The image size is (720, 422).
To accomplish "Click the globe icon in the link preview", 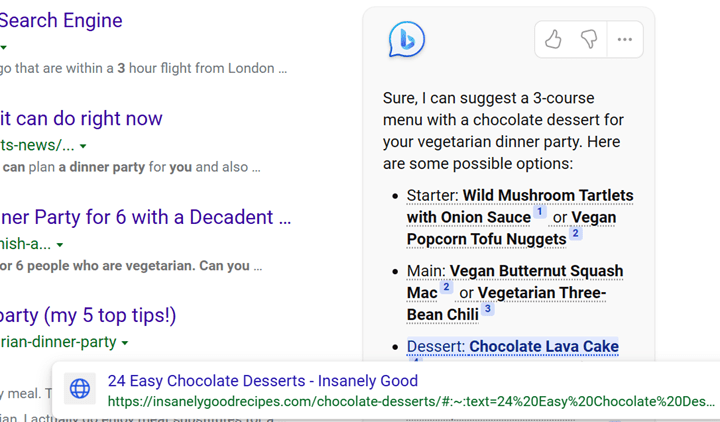I will 80,388.
